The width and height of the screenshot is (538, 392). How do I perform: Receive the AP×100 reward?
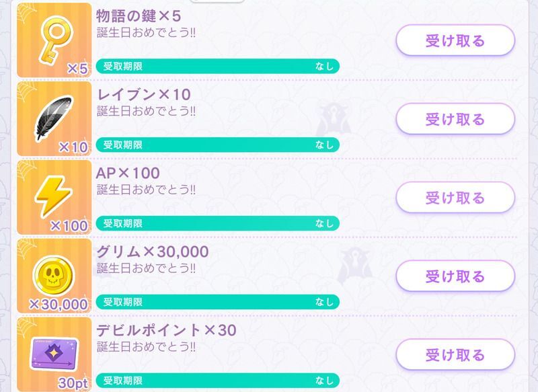coord(455,198)
